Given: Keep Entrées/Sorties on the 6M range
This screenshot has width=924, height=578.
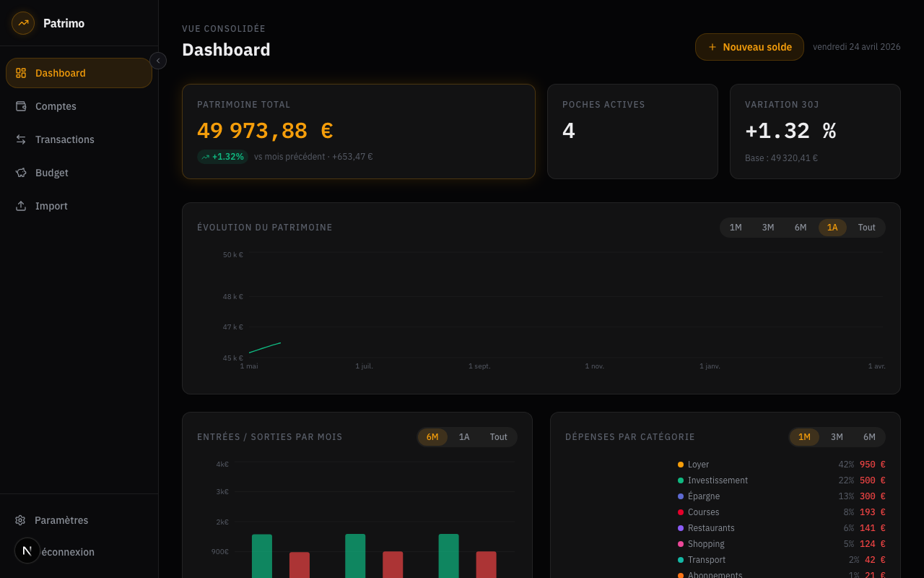Looking at the screenshot, I should (x=432, y=437).
